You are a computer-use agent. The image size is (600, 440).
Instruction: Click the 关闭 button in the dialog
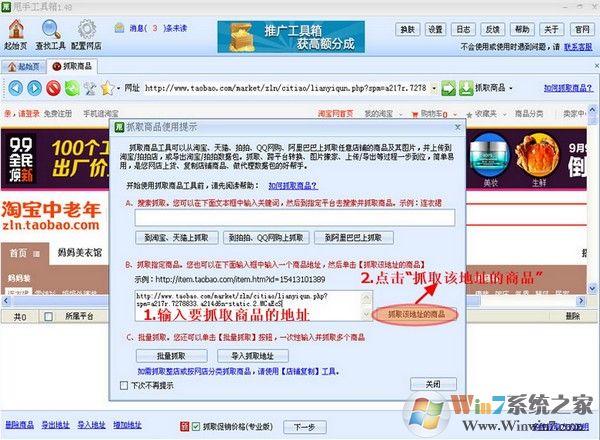[x=433, y=384]
